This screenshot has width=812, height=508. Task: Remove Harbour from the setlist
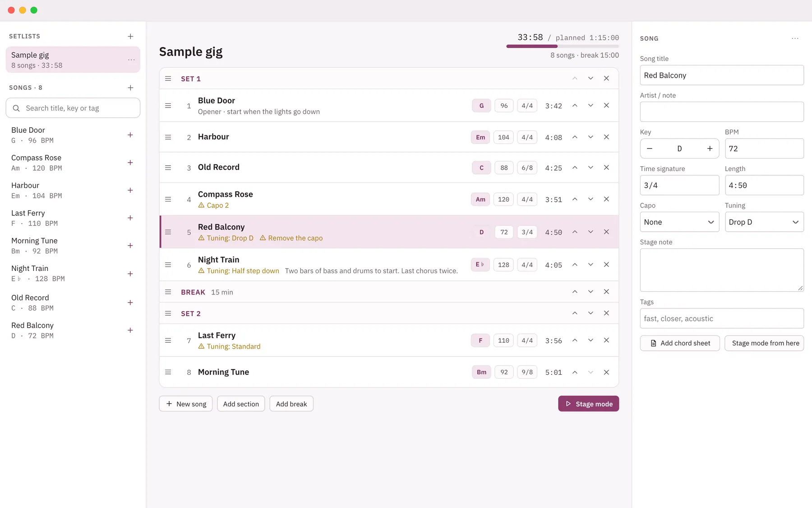point(606,137)
